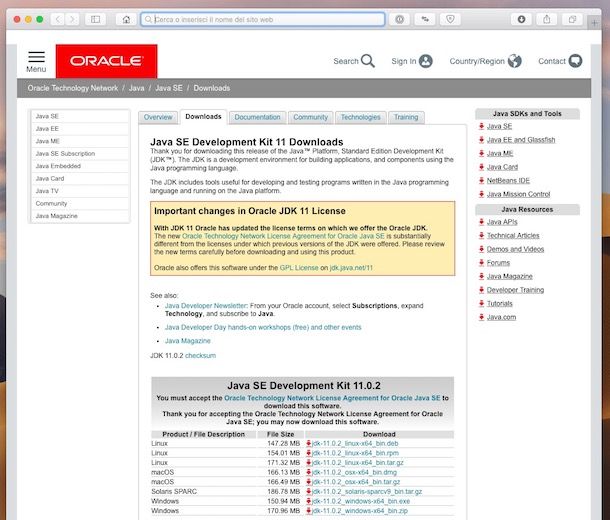Download jdk-11.0.2_linux-x64_bin.deb
610x520 pixels.
click(x=355, y=443)
